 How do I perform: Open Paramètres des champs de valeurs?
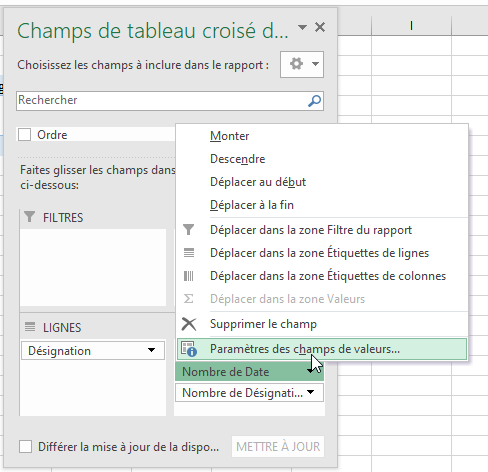(322, 349)
